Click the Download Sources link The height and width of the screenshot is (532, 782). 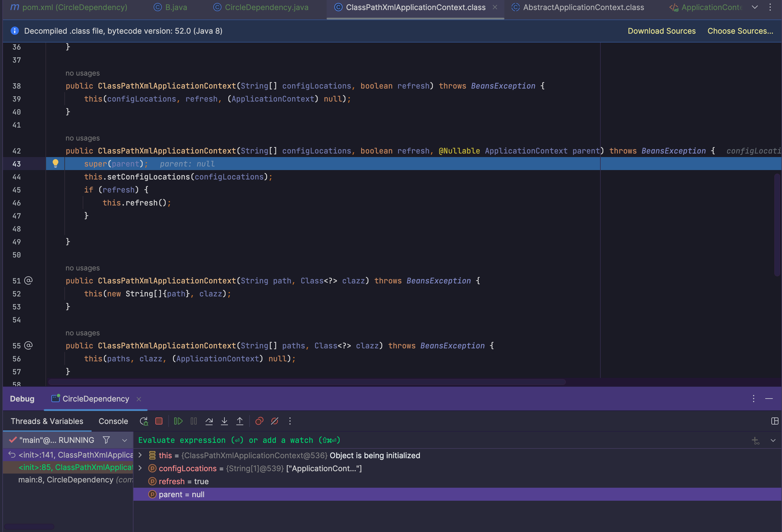tap(661, 31)
